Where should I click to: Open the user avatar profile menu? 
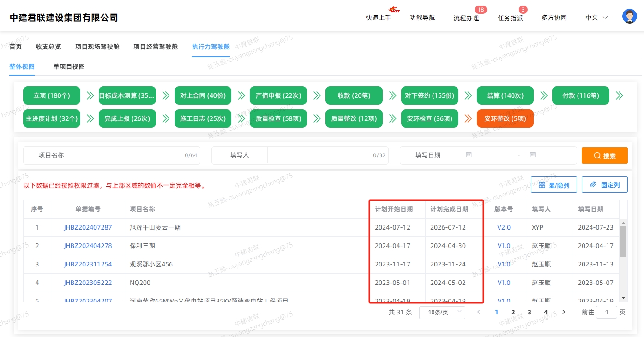click(x=629, y=15)
